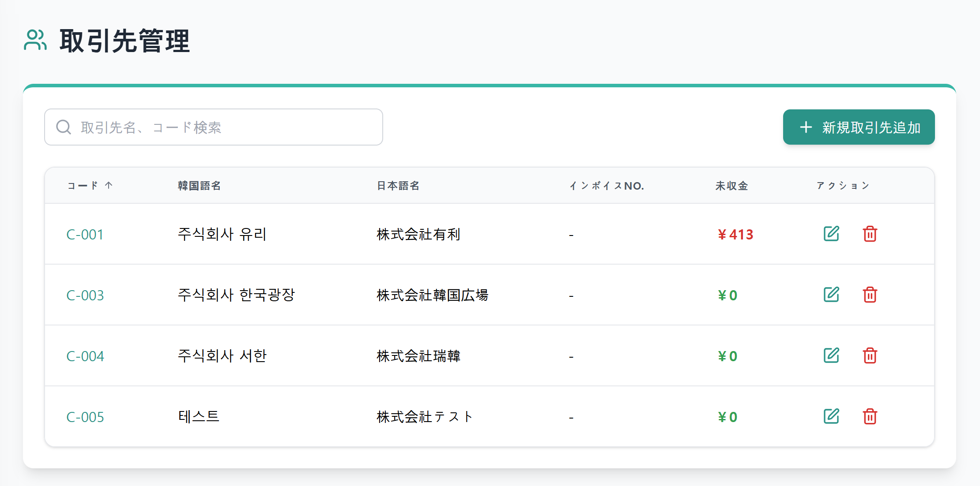Click the 日本語名 column header
This screenshot has width=980, height=486.
pyautogui.click(x=398, y=186)
